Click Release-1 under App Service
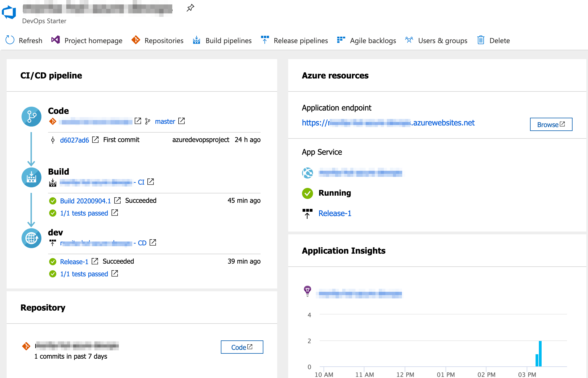This screenshot has width=588, height=378. (335, 213)
